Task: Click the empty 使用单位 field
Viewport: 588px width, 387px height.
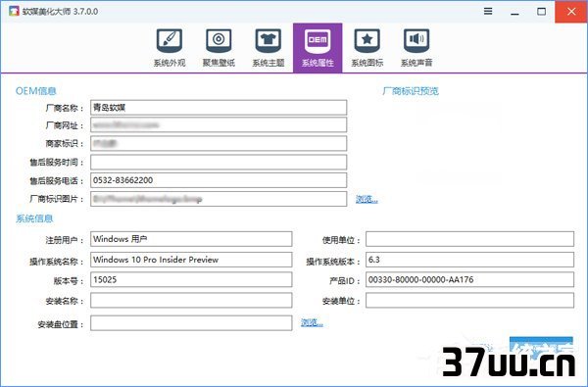Action: coord(469,239)
